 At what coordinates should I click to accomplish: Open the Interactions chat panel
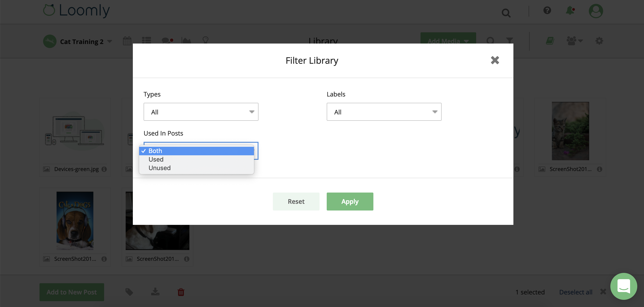click(166, 41)
